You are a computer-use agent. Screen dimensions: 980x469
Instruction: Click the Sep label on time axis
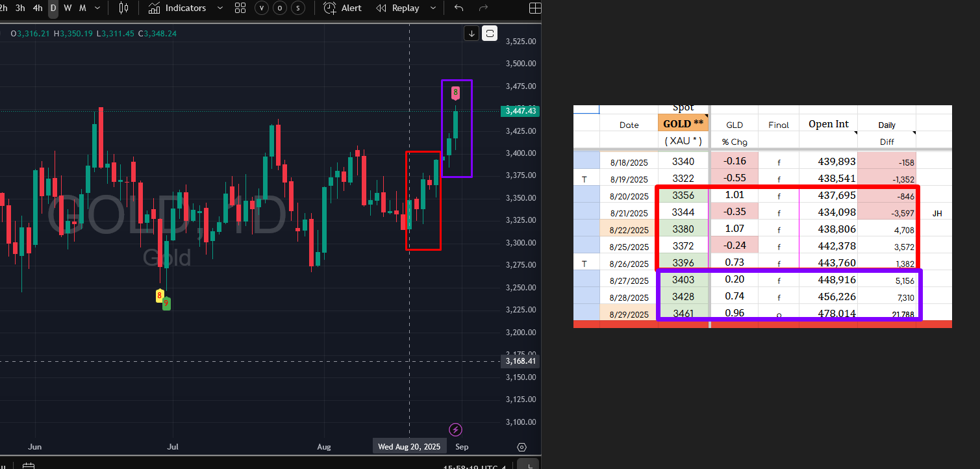(x=462, y=447)
